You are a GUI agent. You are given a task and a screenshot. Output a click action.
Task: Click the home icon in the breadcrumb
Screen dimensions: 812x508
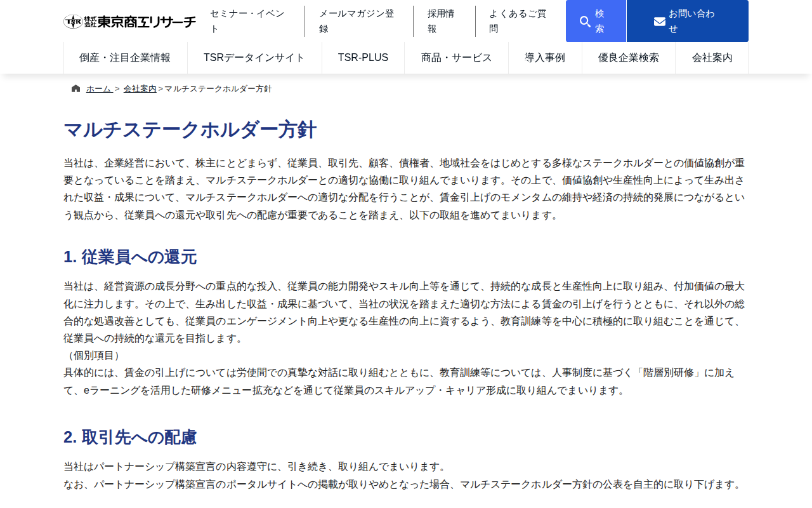point(74,88)
